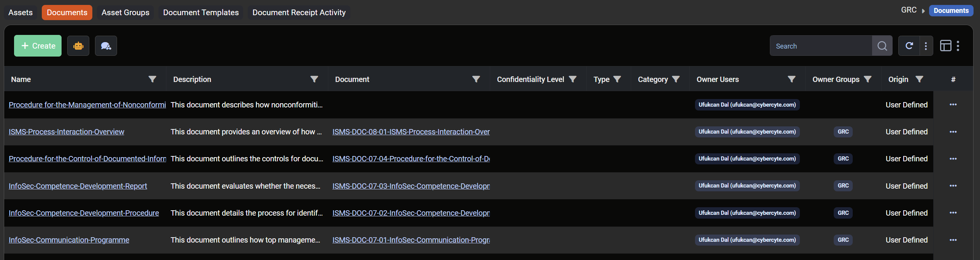Open filter for Confidentiality Level column
Viewport: 980px width, 260px height.
tap(572, 79)
